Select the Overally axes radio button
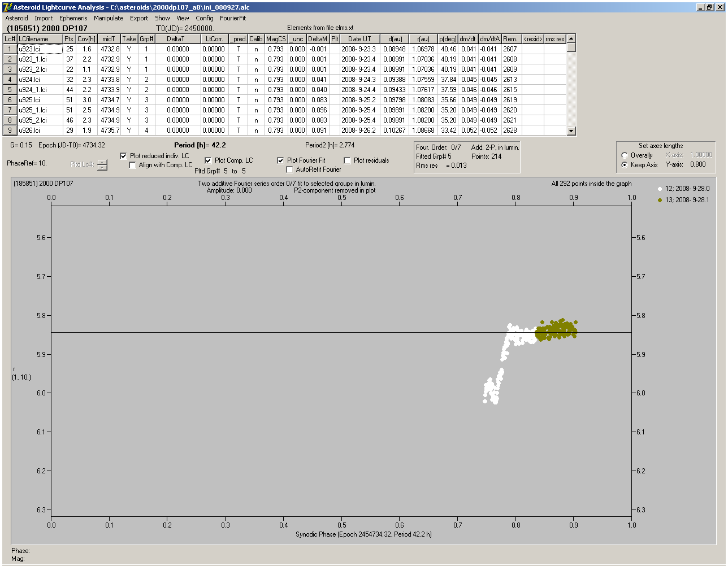This screenshot has width=728, height=566. [x=625, y=155]
